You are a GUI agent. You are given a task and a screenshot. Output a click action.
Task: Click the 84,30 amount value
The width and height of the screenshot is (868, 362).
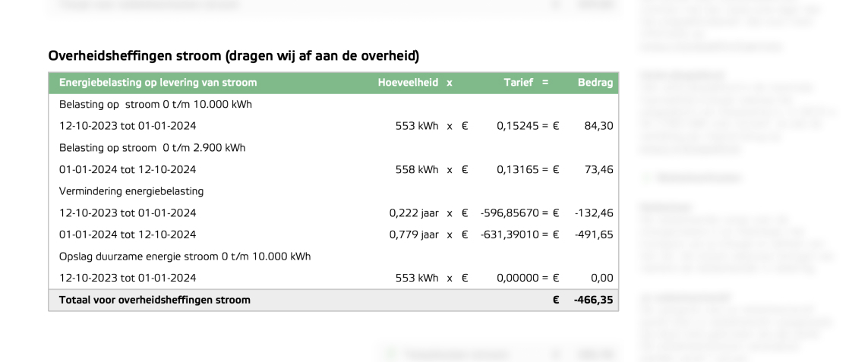(x=598, y=126)
